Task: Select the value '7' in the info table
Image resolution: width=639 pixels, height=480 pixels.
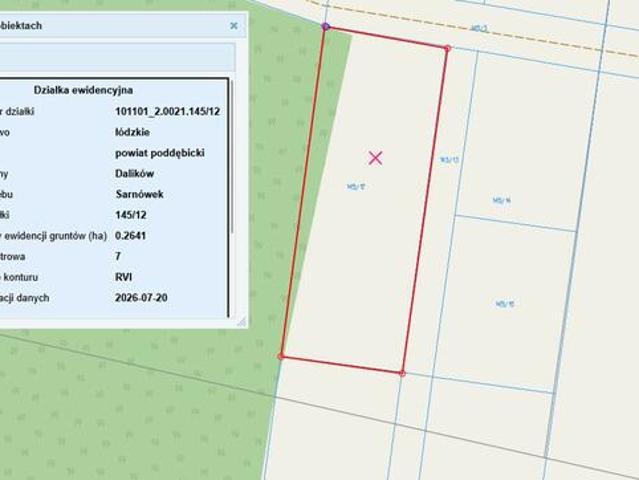Action: point(118,256)
